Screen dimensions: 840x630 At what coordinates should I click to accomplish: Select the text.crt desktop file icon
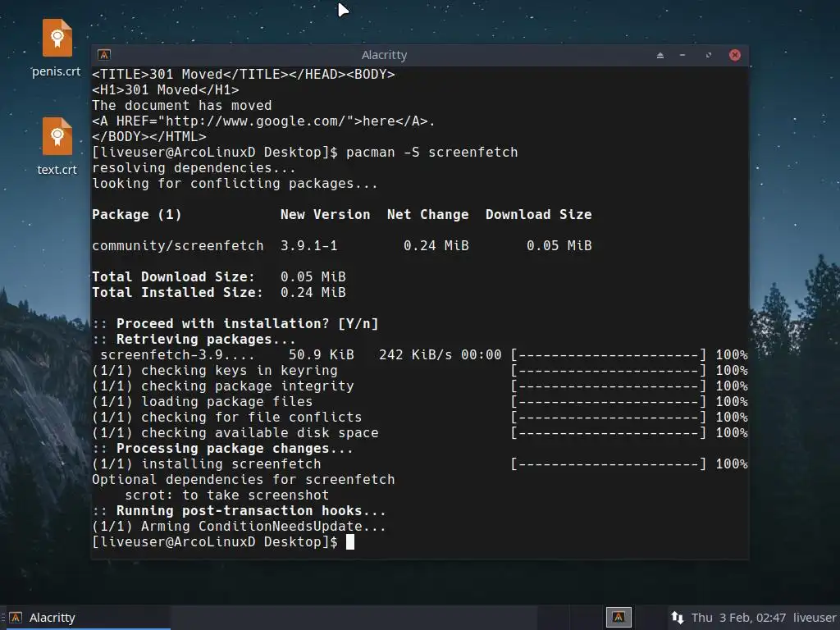(x=57, y=137)
